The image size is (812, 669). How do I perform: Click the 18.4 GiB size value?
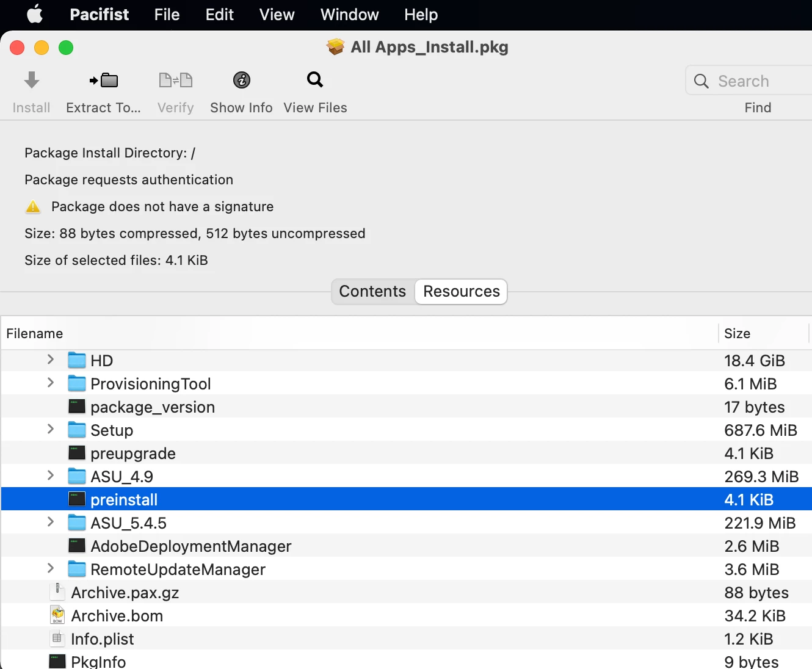click(x=755, y=361)
